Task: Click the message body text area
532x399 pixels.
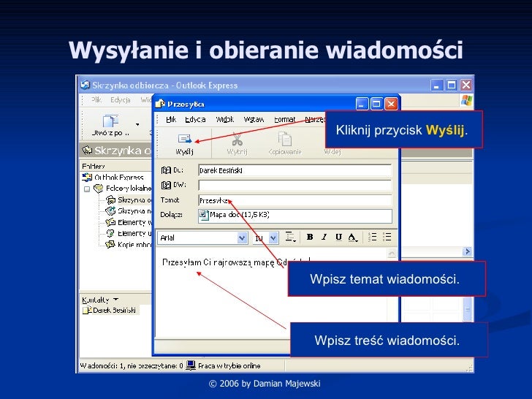Action: [270, 292]
